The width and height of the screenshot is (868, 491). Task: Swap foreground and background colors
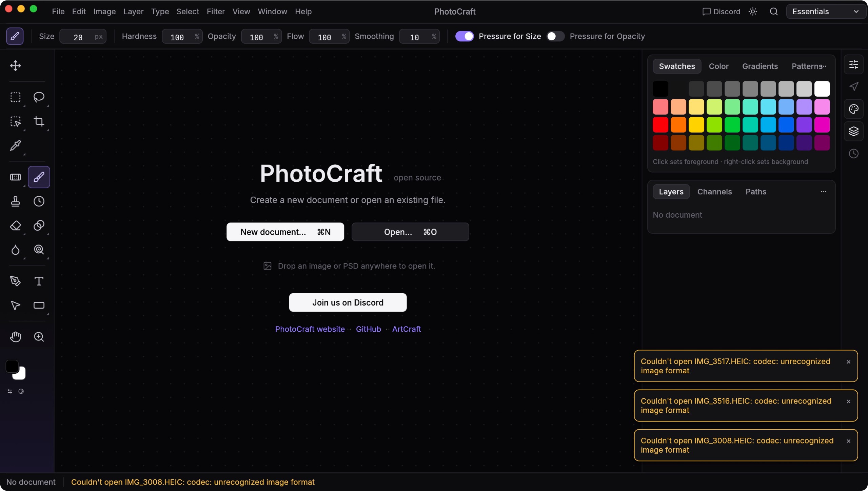click(10, 391)
